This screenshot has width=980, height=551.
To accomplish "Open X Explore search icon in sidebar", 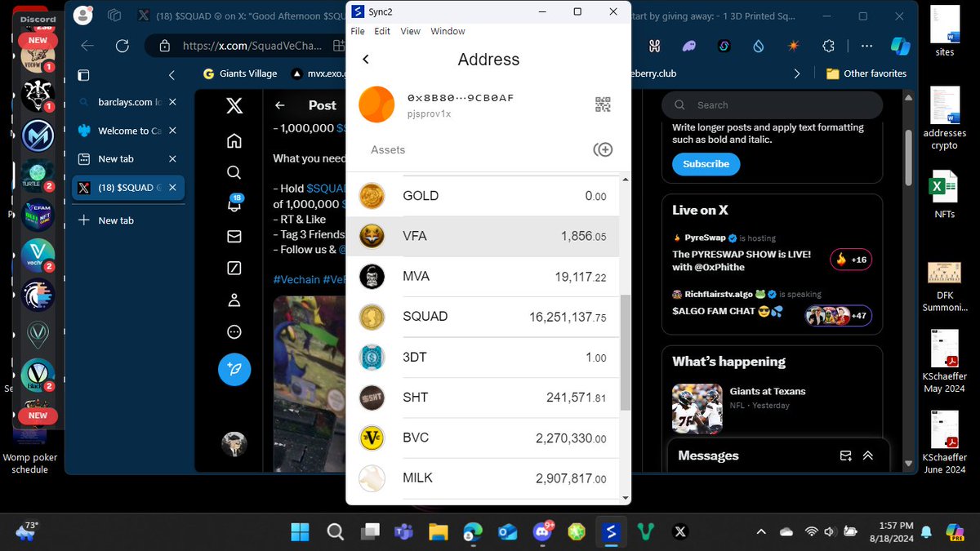I will [234, 172].
